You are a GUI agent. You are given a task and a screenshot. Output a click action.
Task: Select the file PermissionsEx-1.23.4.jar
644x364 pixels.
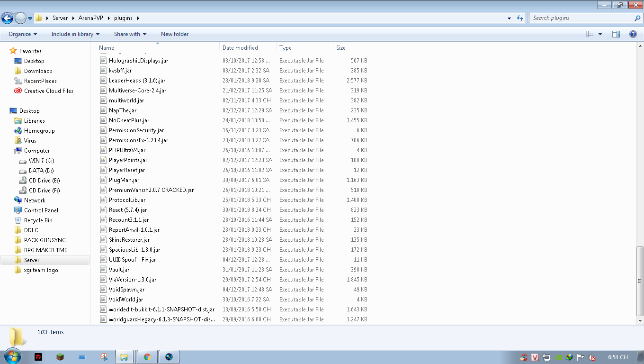[x=138, y=140]
